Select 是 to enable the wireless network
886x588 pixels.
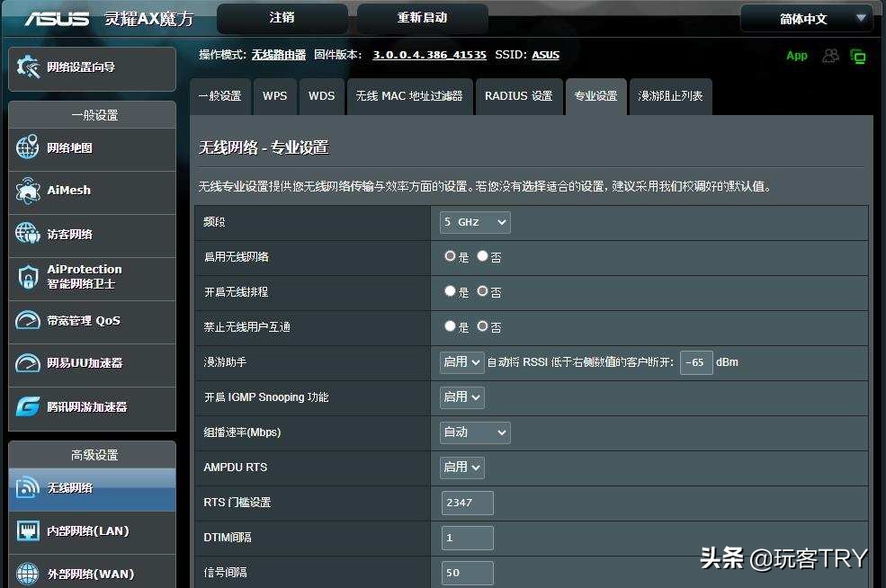[450, 256]
